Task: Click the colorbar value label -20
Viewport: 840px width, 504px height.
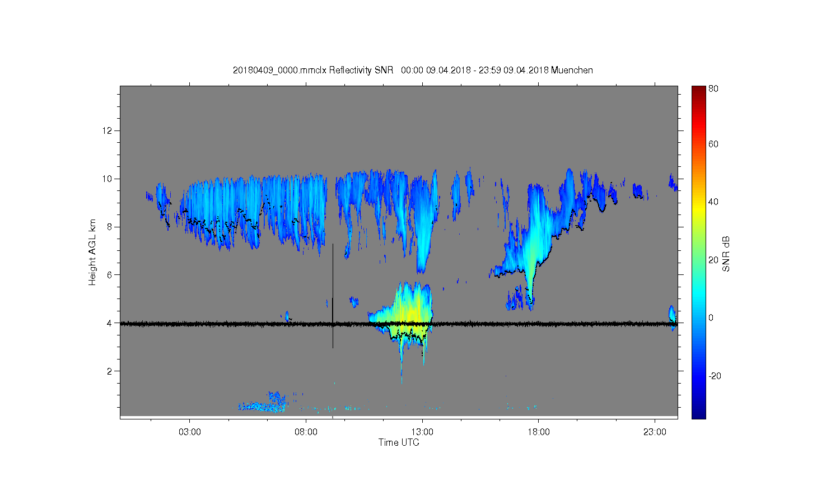Action: [715, 376]
